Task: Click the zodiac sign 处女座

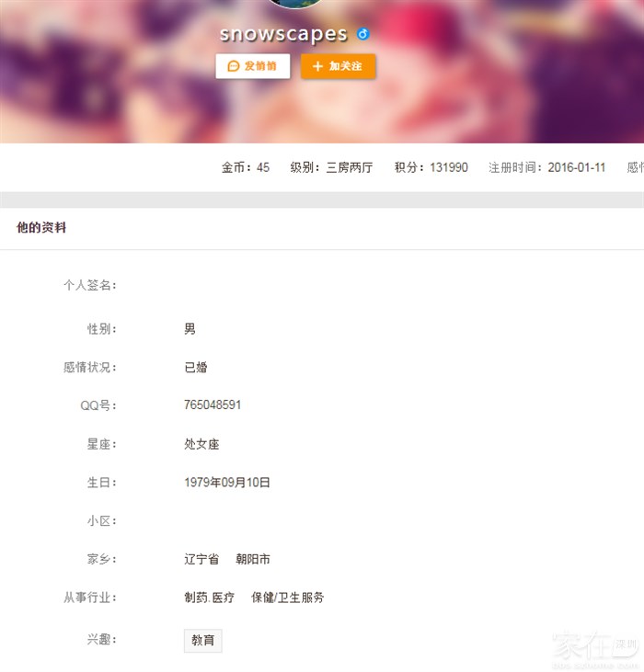Action: 201,444
